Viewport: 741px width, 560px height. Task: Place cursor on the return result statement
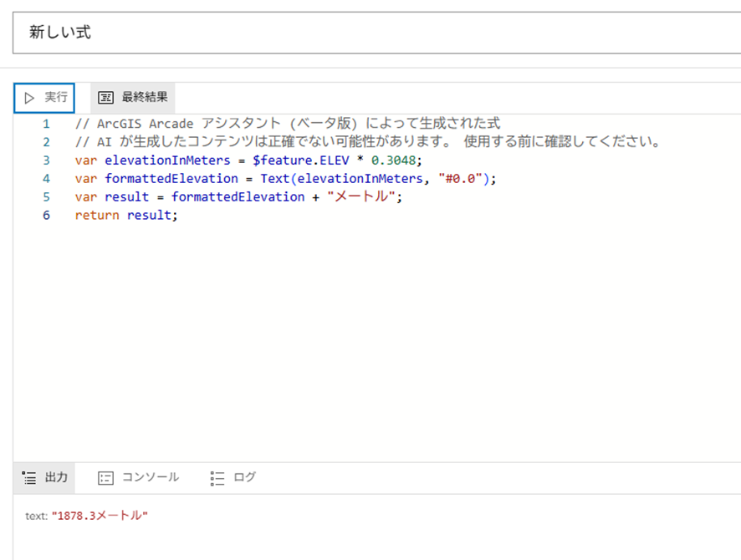tap(127, 215)
